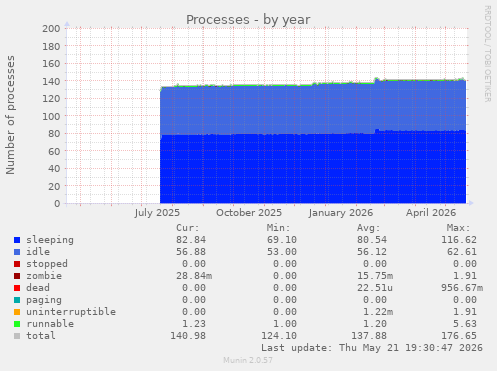Click the sleeping average value 80.54
497x371 pixels.
(x=372, y=240)
